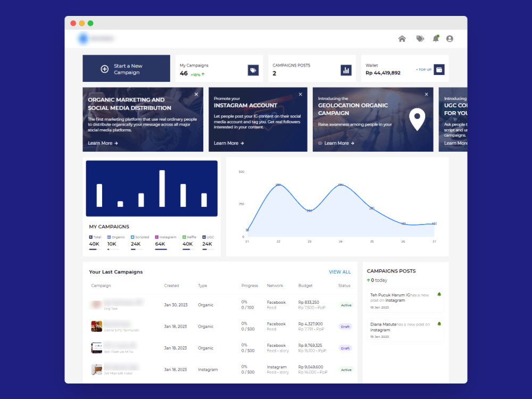Click the tag icon on My Campaigns card
Image resolution: width=532 pixels, height=399 pixels.
click(253, 70)
